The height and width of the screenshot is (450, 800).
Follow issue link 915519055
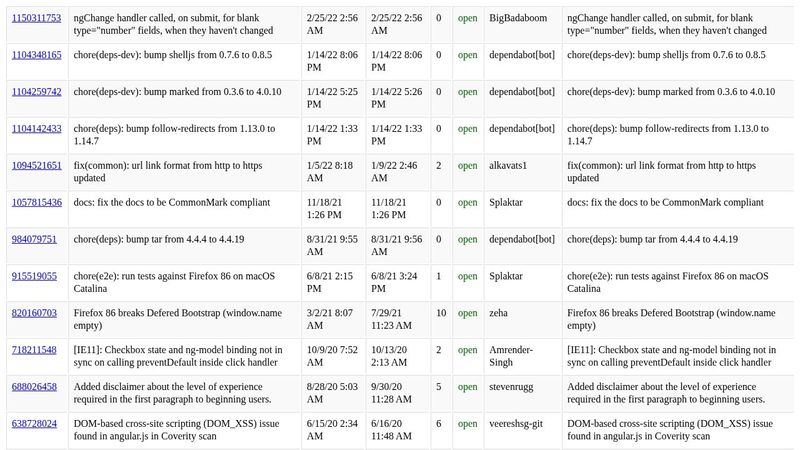pos(33,276)
